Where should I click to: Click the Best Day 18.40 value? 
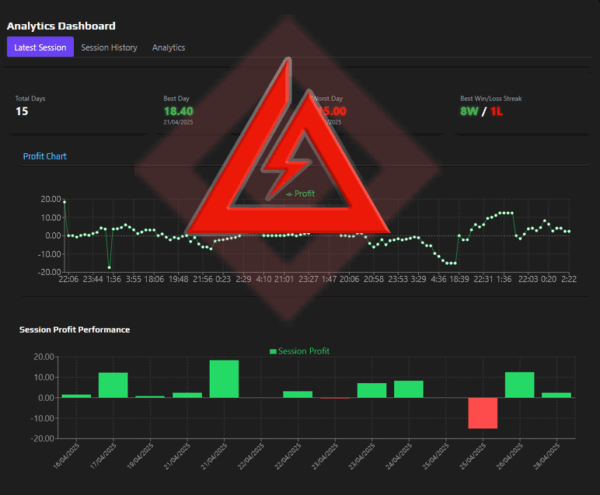(178, 111)
